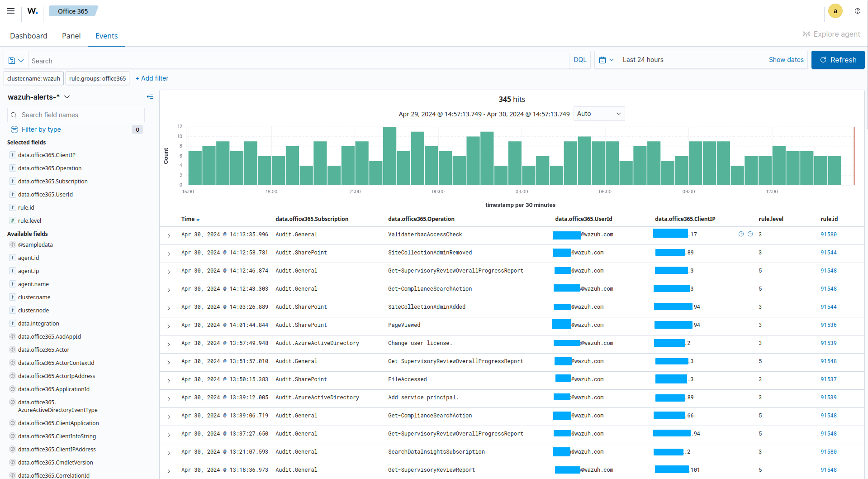Open the main navigation hamburger menu
The width and height of the screenshot is (868, 479).
[10, 11]
